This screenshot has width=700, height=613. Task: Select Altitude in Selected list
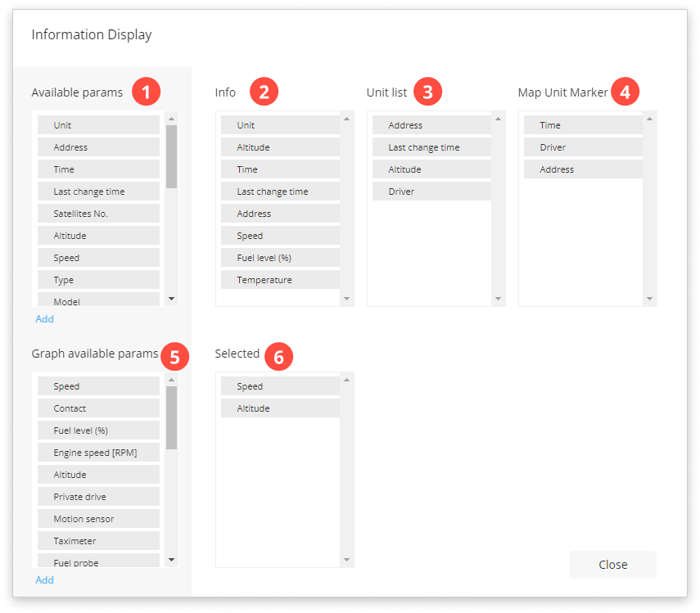coord(280,408)
